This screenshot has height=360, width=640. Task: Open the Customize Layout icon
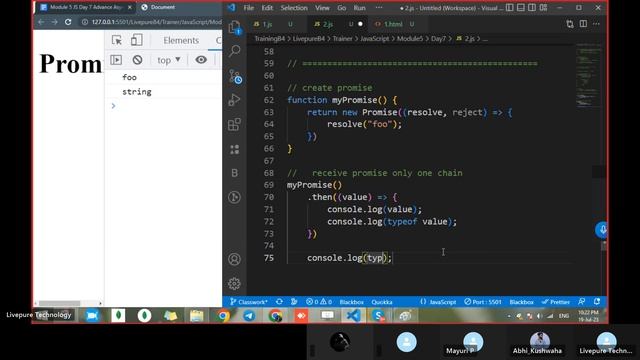(543, 7)
